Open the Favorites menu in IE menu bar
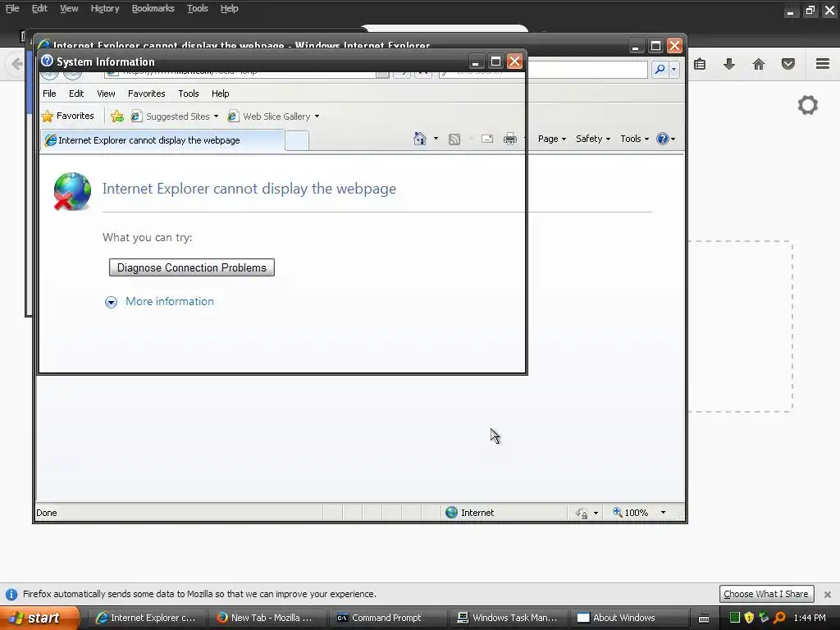This screenshot has width=840, height=630. click(x=146, y=94)
